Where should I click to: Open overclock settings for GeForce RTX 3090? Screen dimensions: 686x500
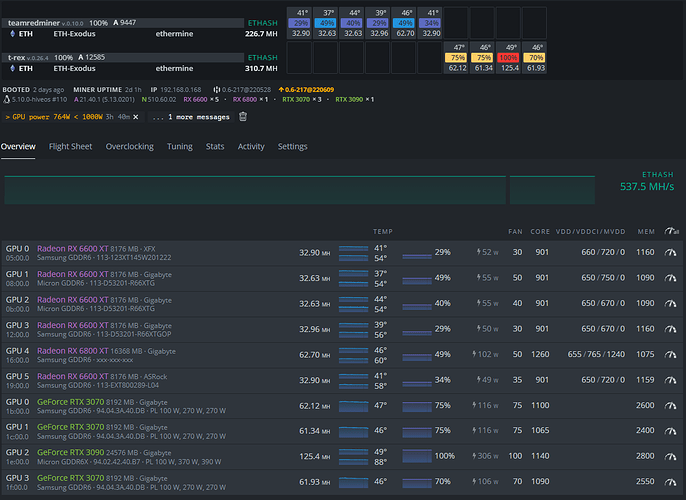pyautogui.click(x=670, y=456)
